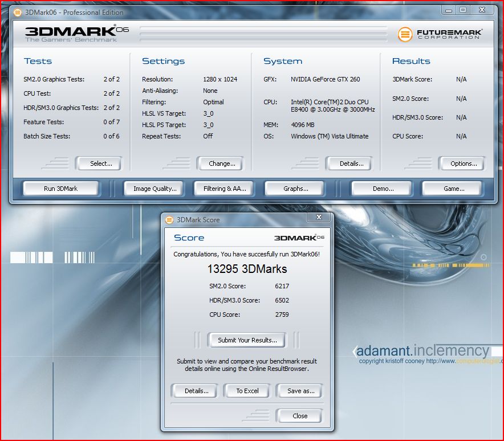
Task: Open the Graphs window
Action: tap(296, 189)
